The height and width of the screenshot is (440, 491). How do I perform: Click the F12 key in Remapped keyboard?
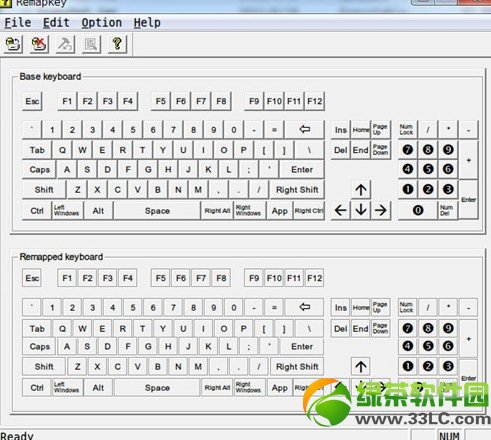point(315,278)
